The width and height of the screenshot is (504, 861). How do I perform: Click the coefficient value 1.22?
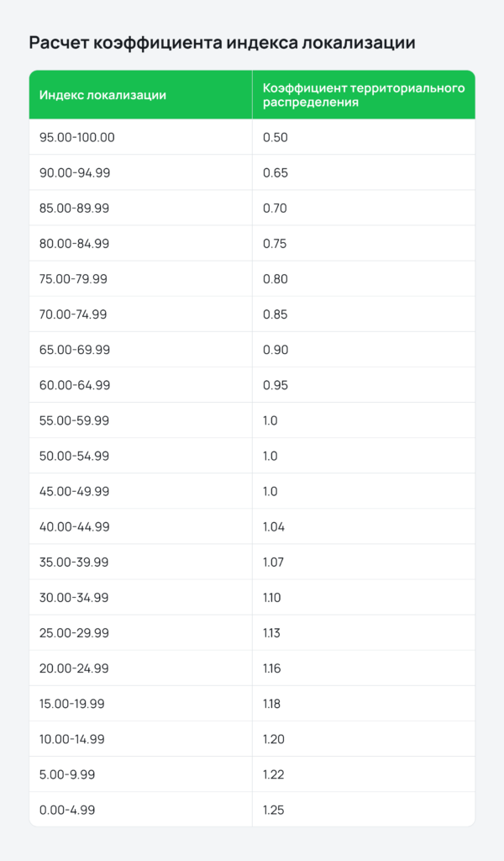pyautogui.click(x=274, y=774)
